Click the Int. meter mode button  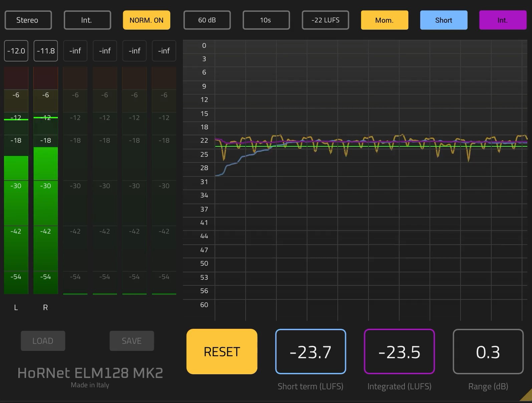pos(87,20)
